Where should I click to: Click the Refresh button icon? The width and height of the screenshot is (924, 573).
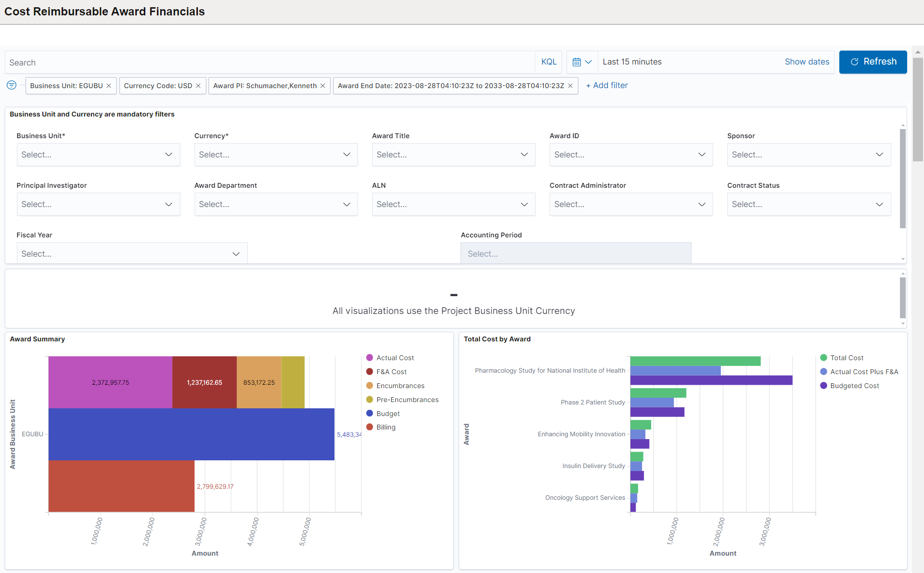click(855, 62)
